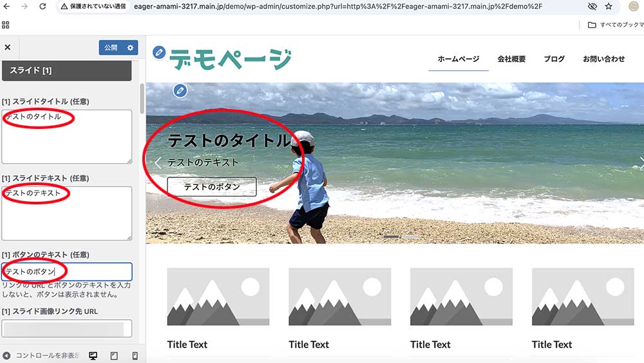The height and width of the screenshot is (363, 644).
Task: Edit site title via pencil shortcut icon
Action: pyautogui.click(x=159, y=53)
